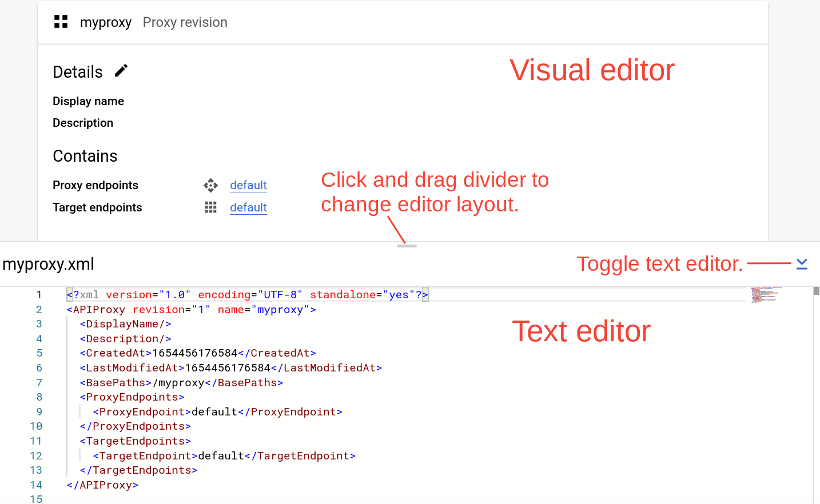Click the myproxy app grid icon in the header
Image resolution: width=820 pixels, height=504 pixels.
[61, 21]
